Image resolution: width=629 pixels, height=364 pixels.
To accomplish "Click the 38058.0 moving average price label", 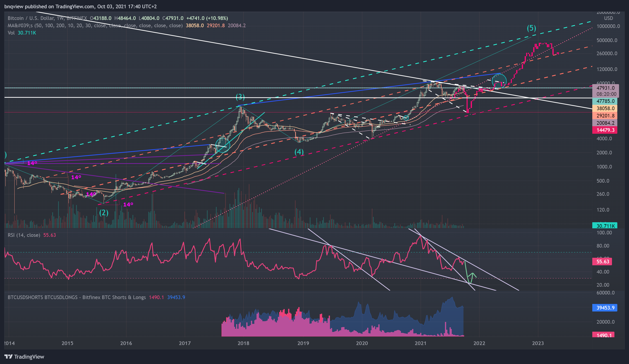I will tap(604, 108).
